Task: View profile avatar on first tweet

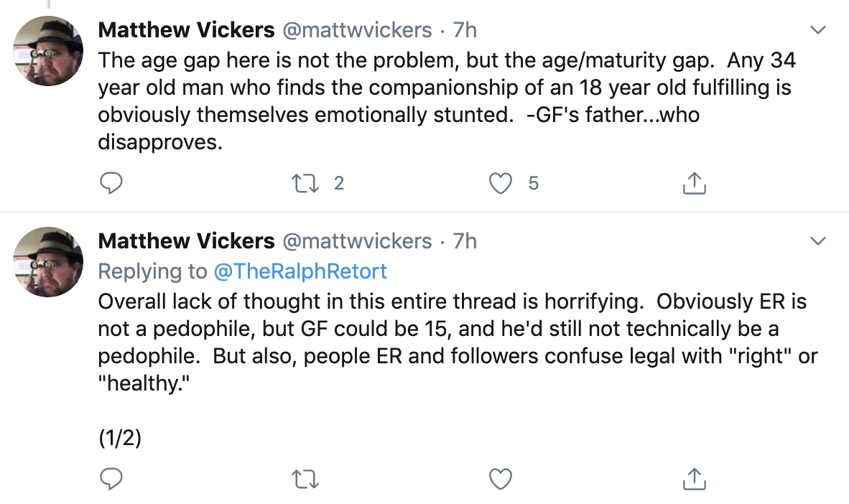Action: 48,51
